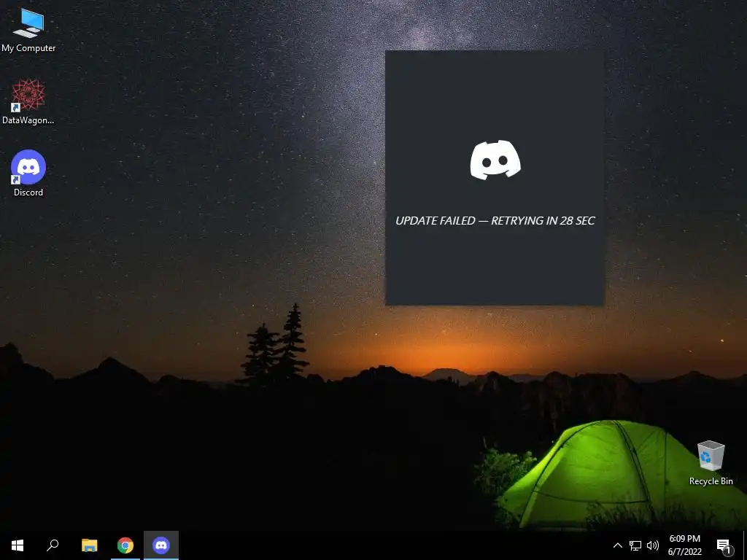Open network status tray icon
Screen dimensions: 747x560
click(x=635, y=545)
